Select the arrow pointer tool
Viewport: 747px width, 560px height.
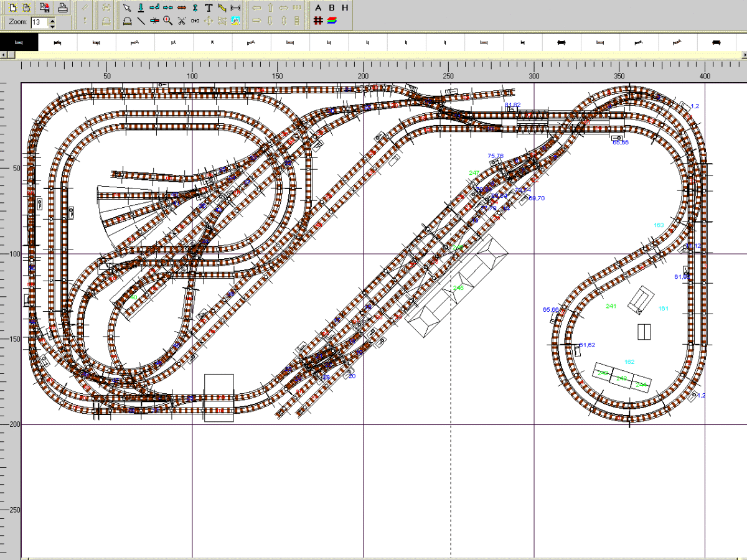point(127,7)
